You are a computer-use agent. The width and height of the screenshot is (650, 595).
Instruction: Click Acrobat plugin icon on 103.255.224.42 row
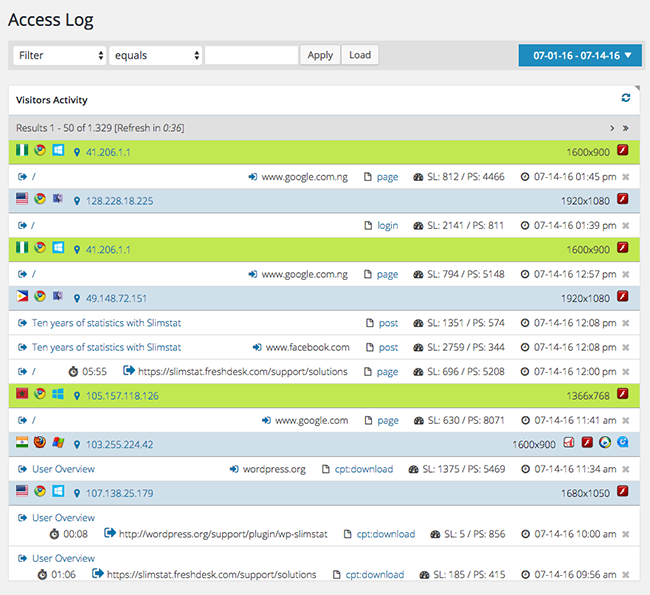pyautogui.click(x=569, y=442)
